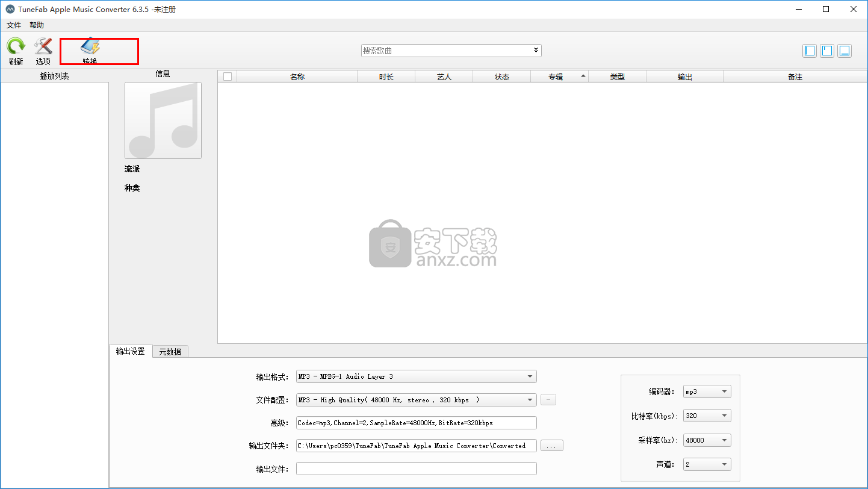The height and width of the screenshot is (489, 868).
Task: Minimize the TuneFab window
Action: [x=799, y=9]
